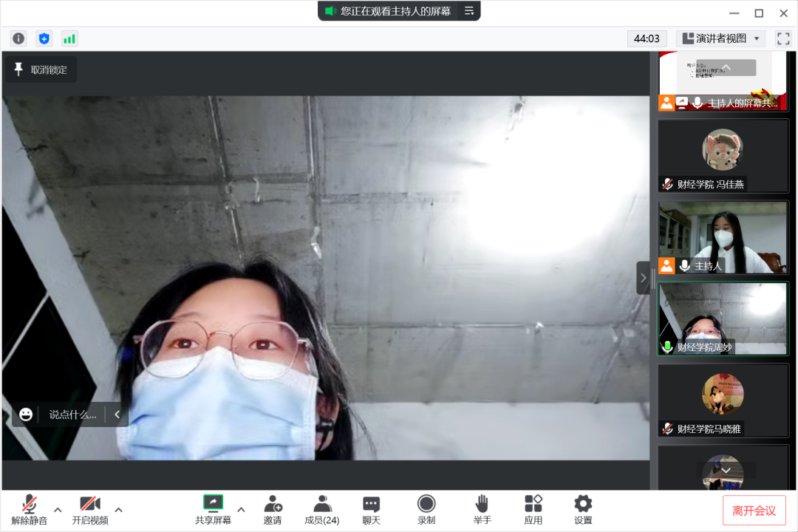The image size is (798, 532).
Task: Select the 财经学院马晓雅 participant tile
Action: [723, 400]
